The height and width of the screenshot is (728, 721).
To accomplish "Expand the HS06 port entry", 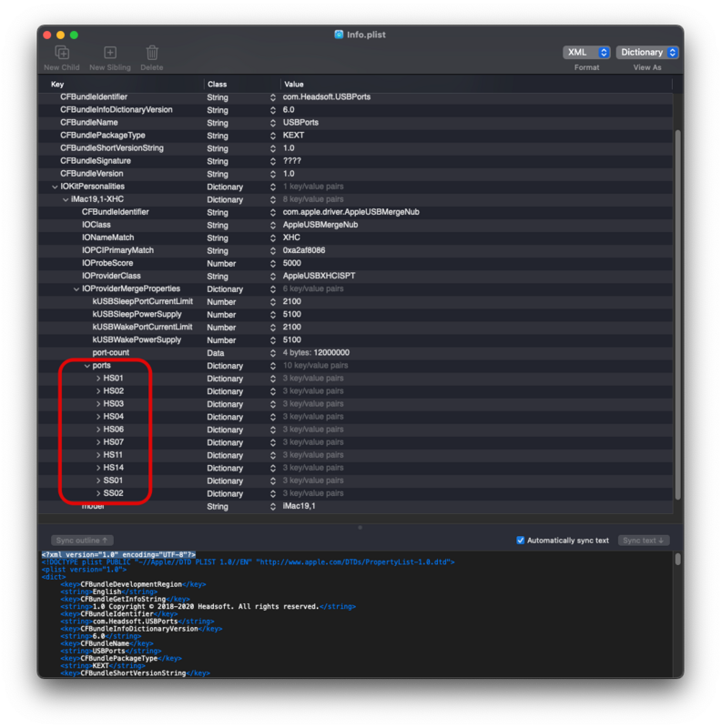I will point(98,430).
